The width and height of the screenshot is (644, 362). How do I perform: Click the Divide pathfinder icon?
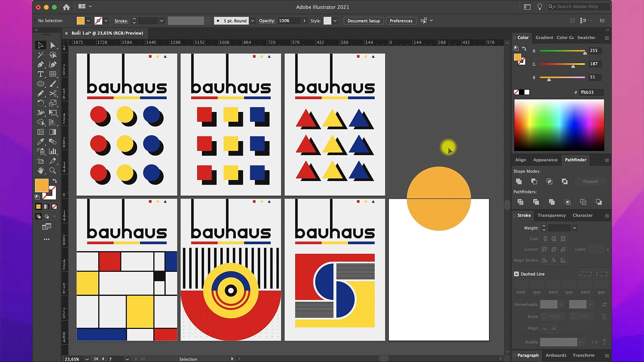tap(520, 202)
